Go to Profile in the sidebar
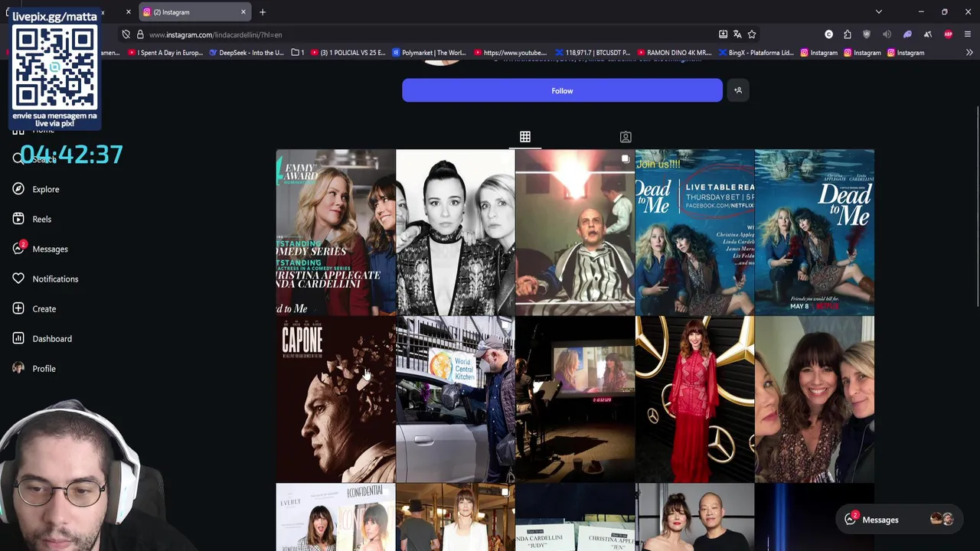Viewport: 980px width, 551px height. [44, 368]
